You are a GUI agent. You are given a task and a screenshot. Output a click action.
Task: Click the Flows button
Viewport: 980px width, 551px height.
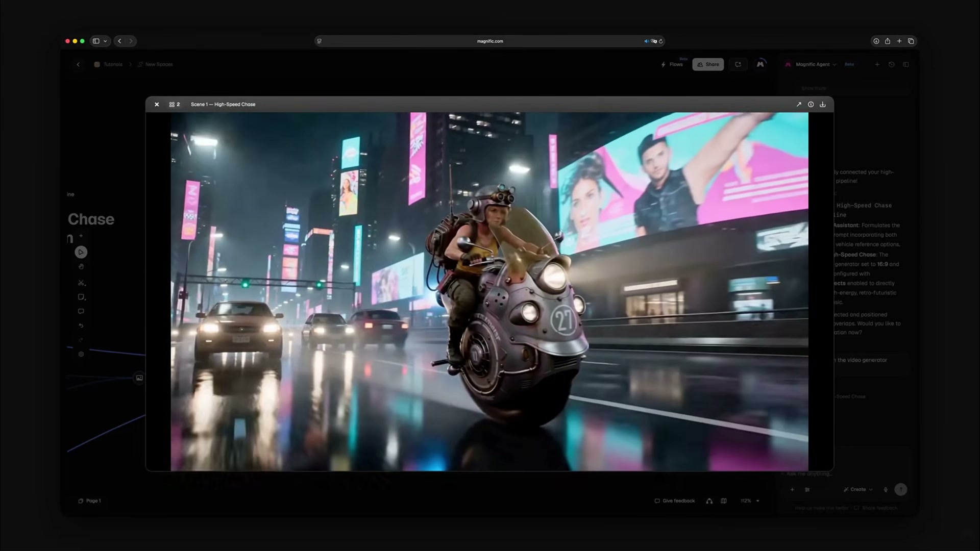(672, 64)
